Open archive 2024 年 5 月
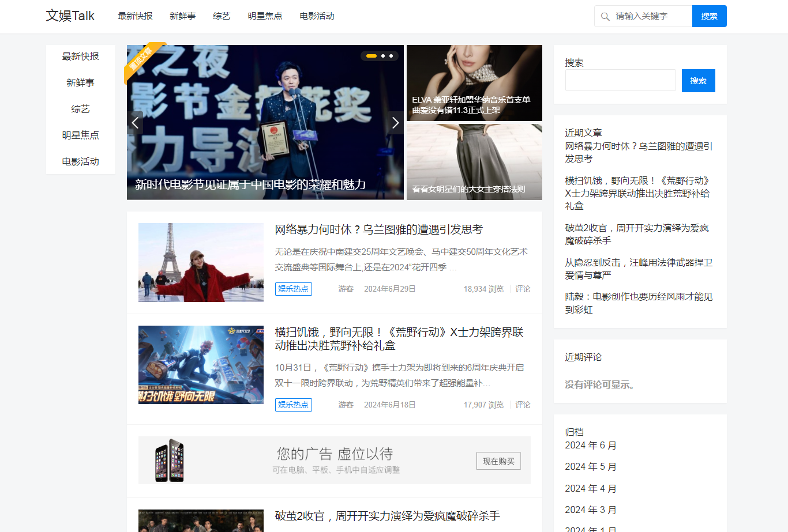Viewport: 788px width, 532px height. (591, 467)
